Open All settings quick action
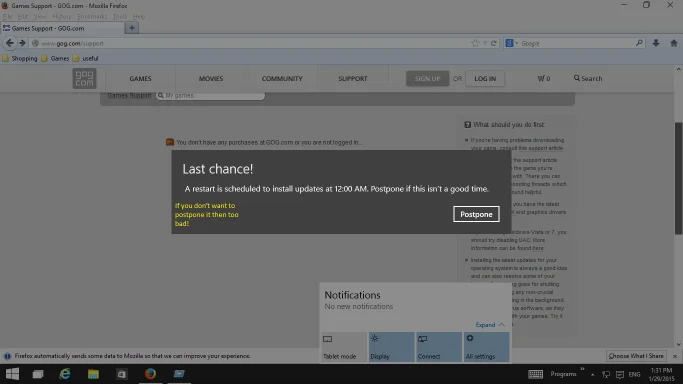683x384 pixels. pos(486,347)
